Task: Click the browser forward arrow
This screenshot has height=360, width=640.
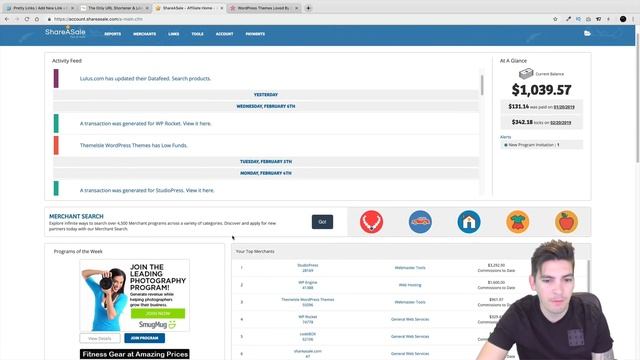Action: point(17,19)
